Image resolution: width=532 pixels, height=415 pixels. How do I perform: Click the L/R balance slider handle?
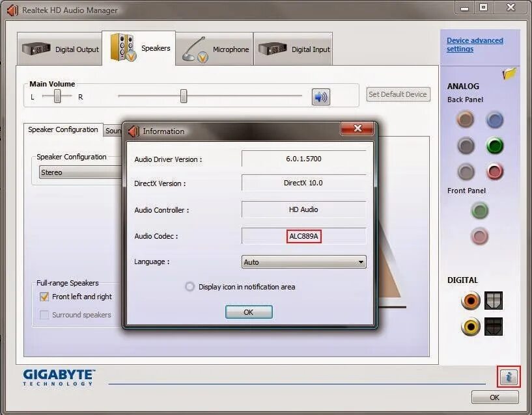pos(57,96)
